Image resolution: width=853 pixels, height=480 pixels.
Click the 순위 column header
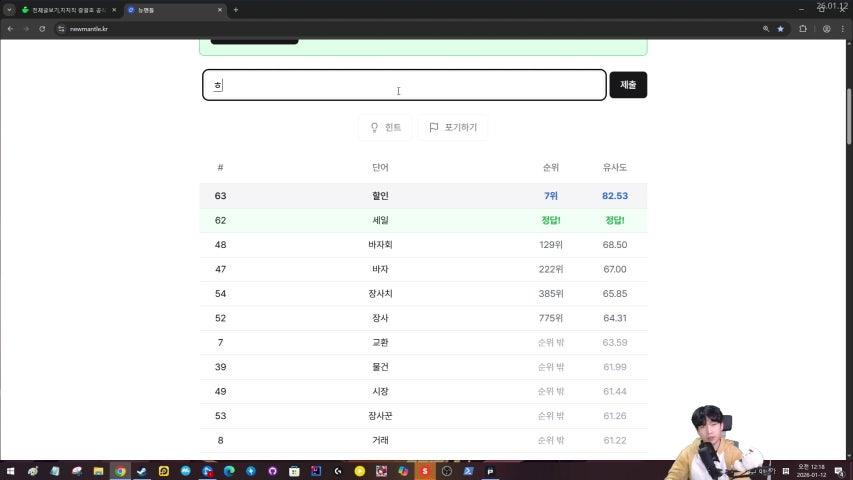point(550,167)
